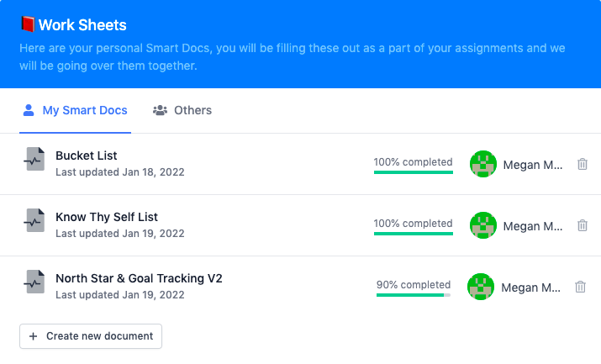Open North Star & Goal Tracking V2 title
This screenshot has height=364, width=601.
(x=139, y=278)
